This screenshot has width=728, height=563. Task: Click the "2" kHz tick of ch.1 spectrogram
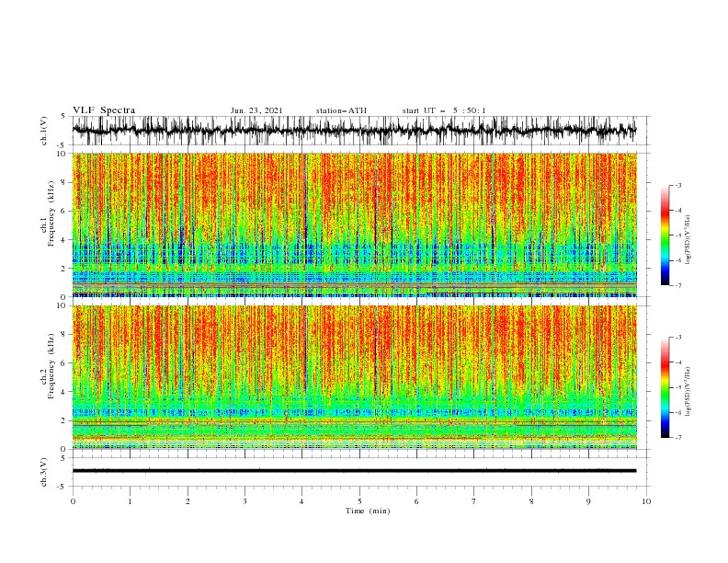(64, 269)
